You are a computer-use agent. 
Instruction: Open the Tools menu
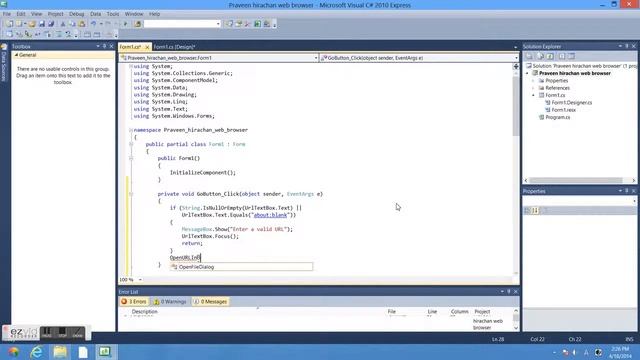coord(113,14)
